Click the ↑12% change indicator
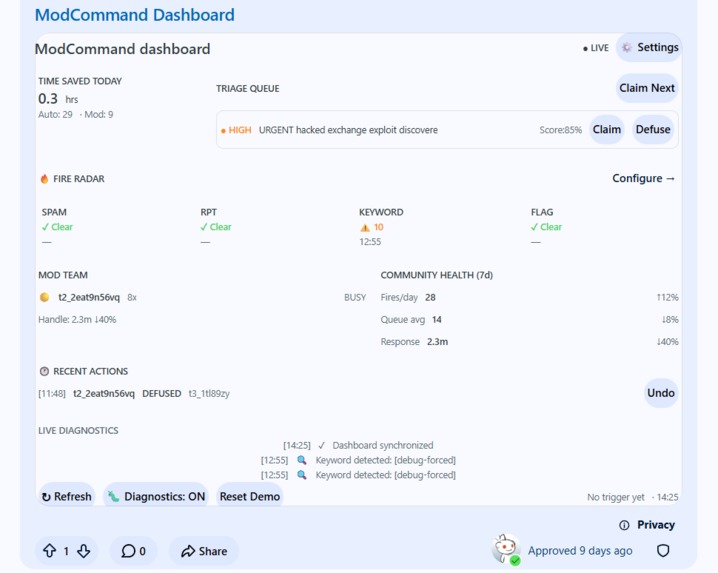Image resolution: width=718 pixels, height=573 pixels. (x=668, y=297)
